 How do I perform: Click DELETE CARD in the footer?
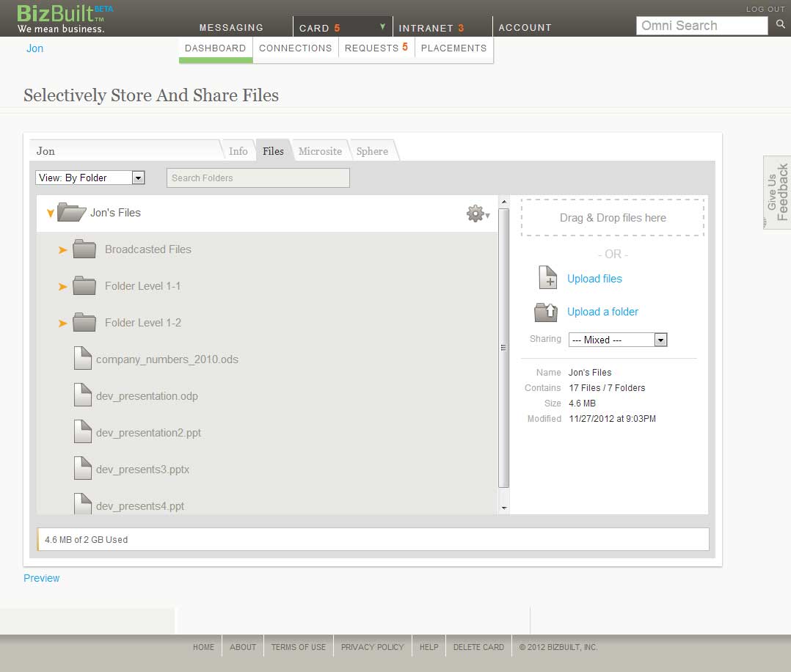coord(478,647)
